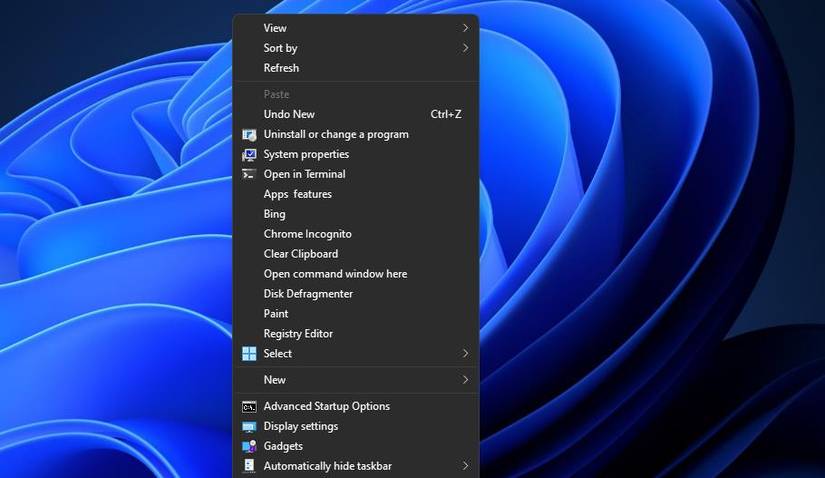This screenshot has height=478, width=825.
Task: Open the Select menu entry
Action: click(x=356, y=354)
